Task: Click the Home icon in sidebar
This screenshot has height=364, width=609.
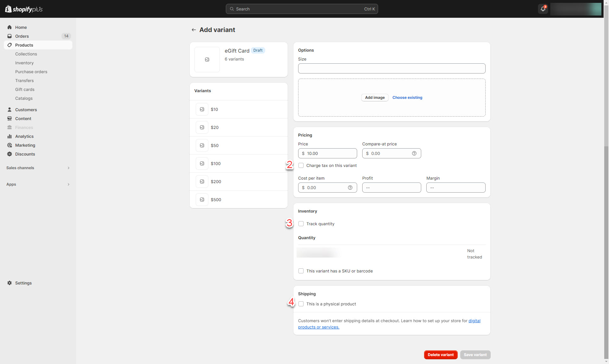Action: tap(10, 27)
